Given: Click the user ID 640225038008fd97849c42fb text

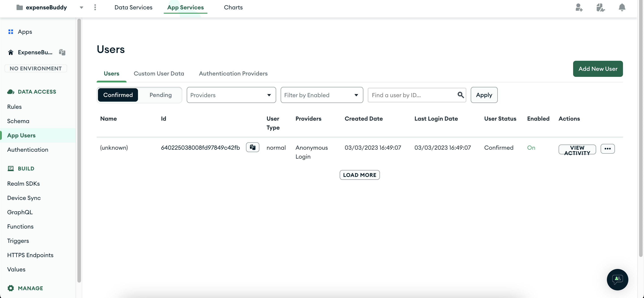Looking at the screenshot, I should point(200,148).
